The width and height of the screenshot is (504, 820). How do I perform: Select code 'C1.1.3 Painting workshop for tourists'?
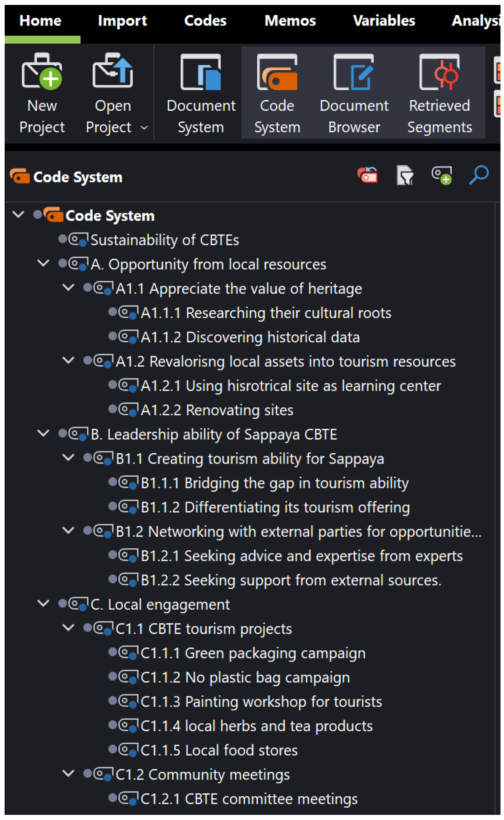tap(261, 702)
